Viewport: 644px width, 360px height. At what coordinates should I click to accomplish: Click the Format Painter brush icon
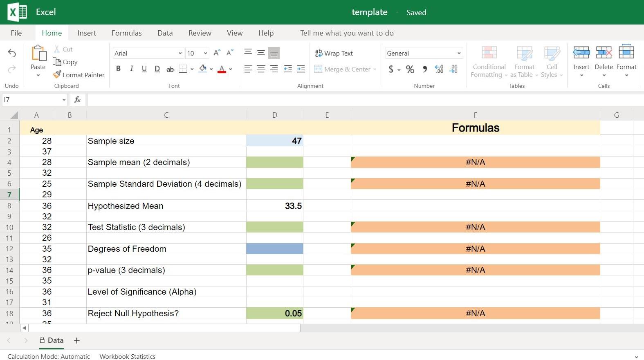point(57,75)
